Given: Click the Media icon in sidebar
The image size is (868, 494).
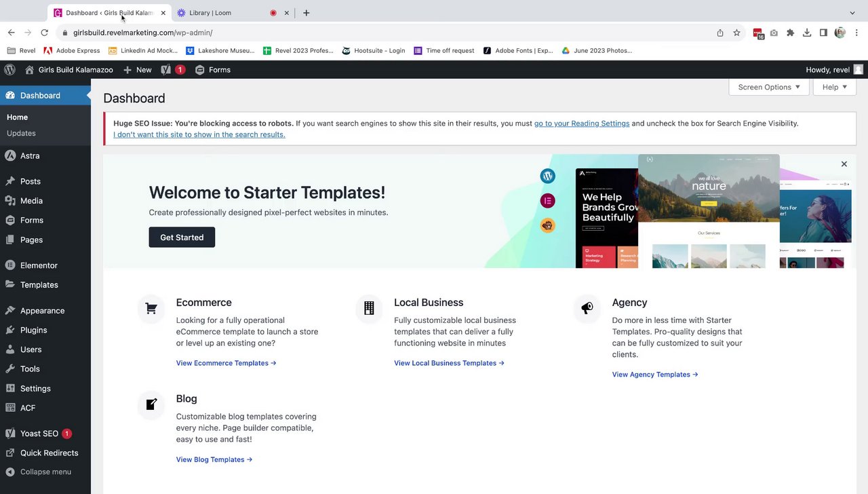Looking at the screenshot, I should 10,201.
